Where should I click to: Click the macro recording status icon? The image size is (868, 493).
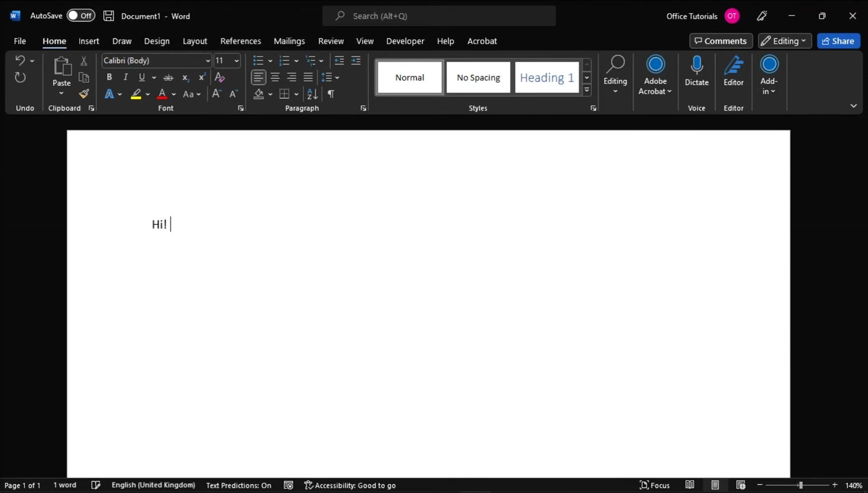point(288,485)
